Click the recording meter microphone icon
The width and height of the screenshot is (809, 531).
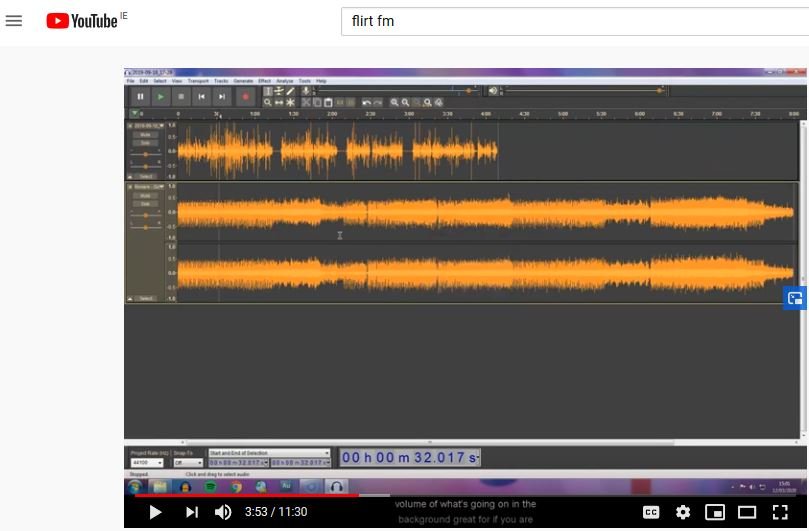[305, 91]
